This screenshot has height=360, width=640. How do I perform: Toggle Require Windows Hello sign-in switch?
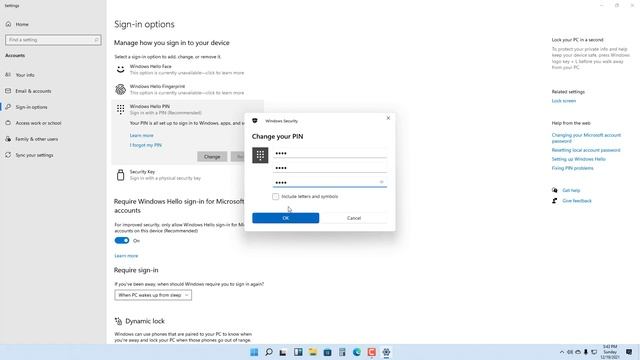122,240
